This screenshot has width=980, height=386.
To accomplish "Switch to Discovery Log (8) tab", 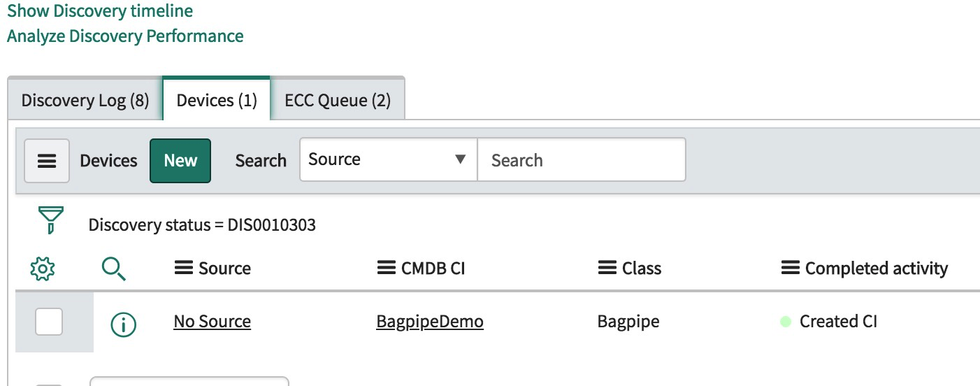I will [85, 101].
